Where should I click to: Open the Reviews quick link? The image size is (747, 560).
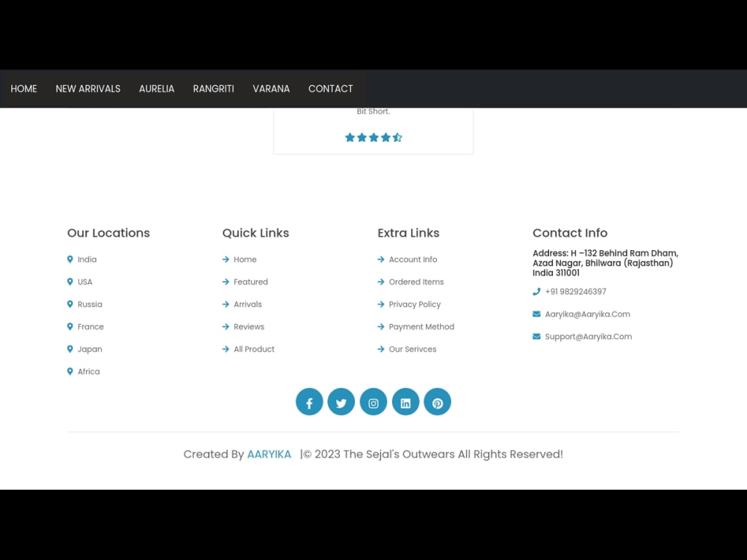pos(249,327)
